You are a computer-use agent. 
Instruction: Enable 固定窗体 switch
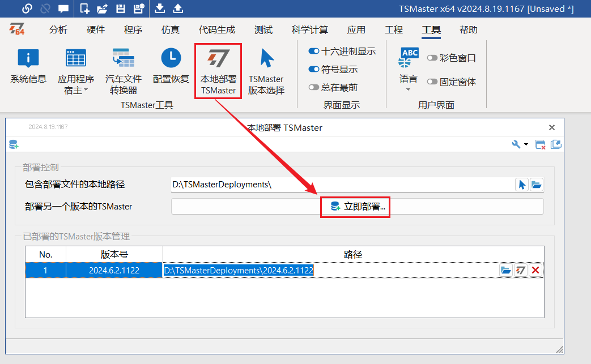click(x=432, y=82)
